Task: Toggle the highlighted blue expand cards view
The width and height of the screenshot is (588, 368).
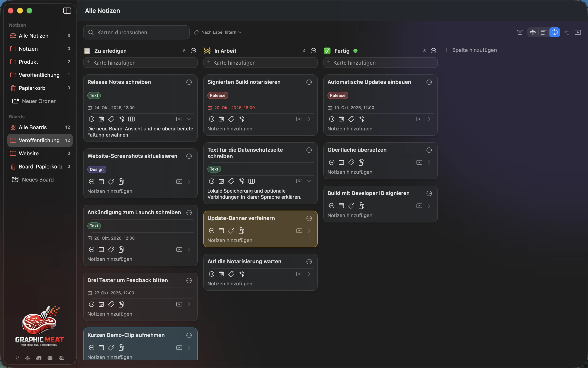Action: [555, 32]
